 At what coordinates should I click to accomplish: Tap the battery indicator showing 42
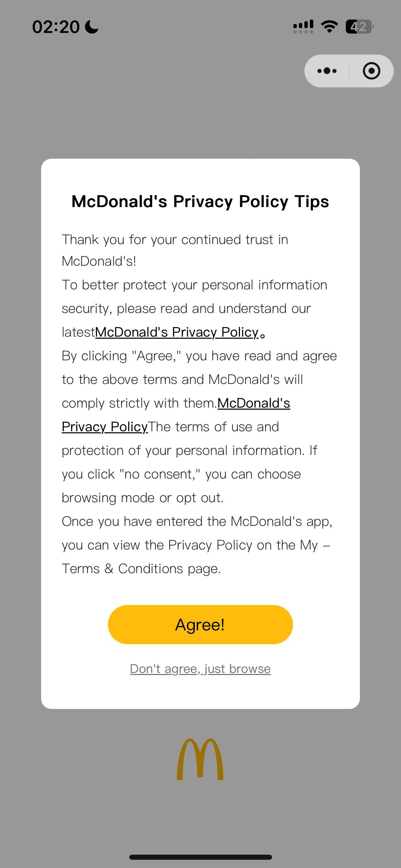pos(360,26)
